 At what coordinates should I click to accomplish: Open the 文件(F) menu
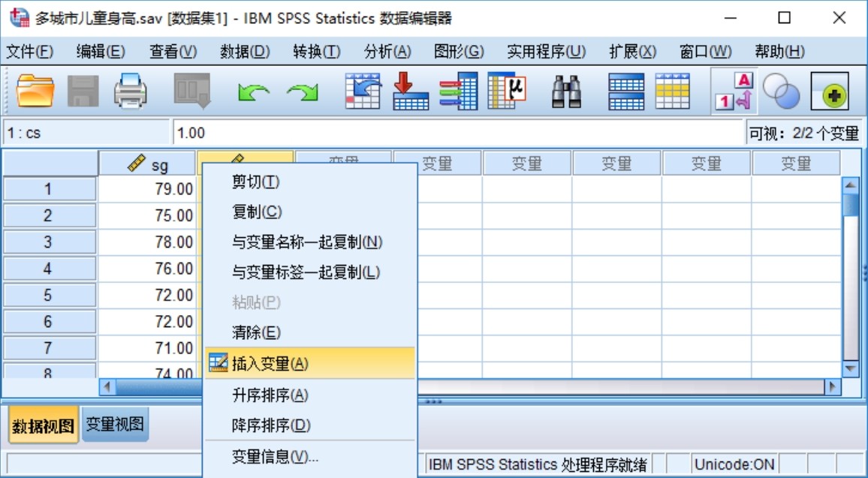(29, 52)
